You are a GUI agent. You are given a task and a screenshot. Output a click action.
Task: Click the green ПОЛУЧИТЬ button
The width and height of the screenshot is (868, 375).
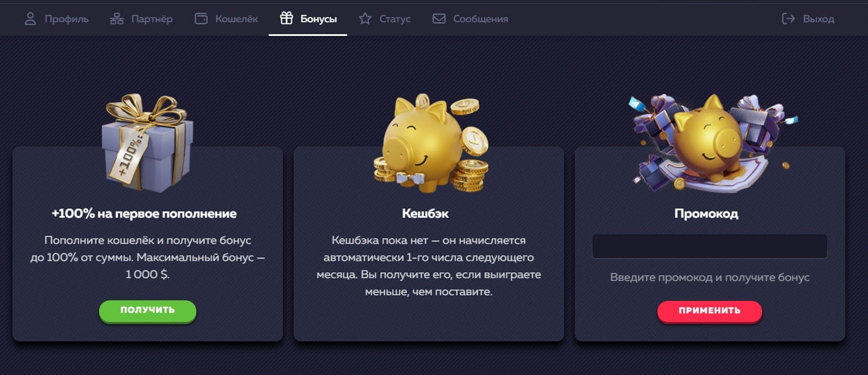point(147,311)
